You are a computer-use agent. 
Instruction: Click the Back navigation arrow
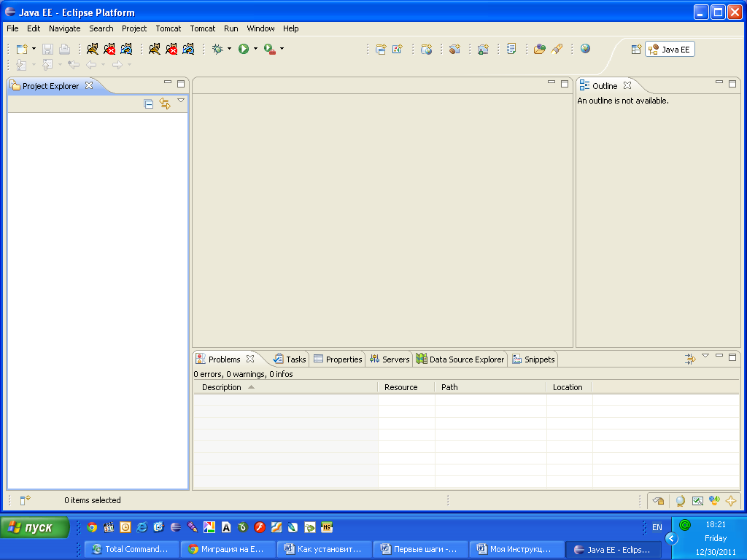[91, 65]
